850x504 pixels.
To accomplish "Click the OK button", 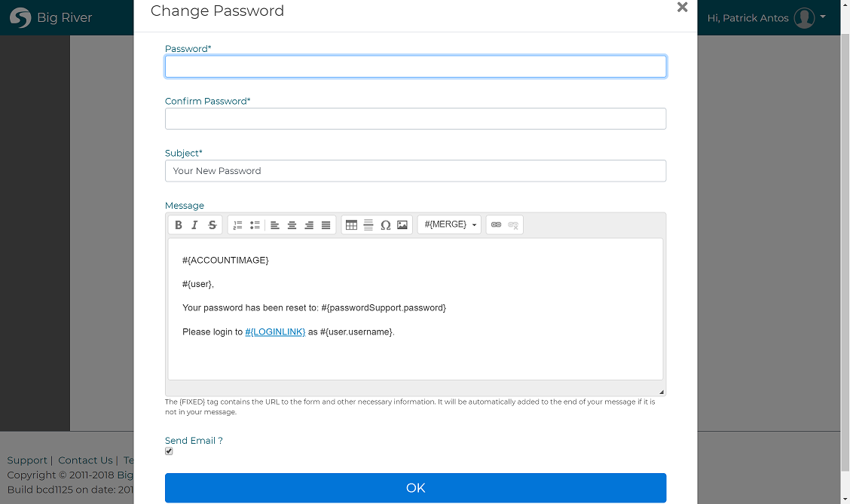I will tap(416, 487).
